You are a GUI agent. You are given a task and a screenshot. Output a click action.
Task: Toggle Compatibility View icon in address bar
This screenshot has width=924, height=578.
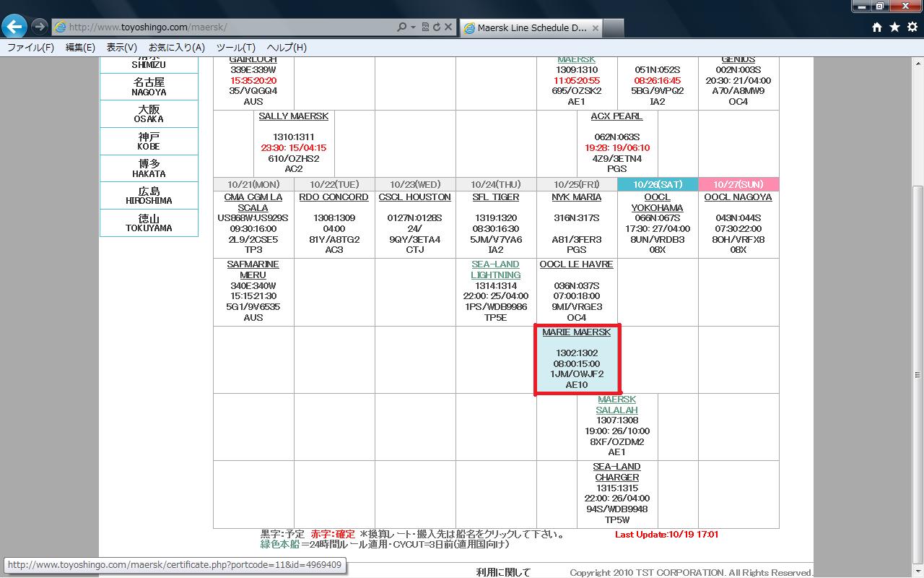click(x=425, y=27)
